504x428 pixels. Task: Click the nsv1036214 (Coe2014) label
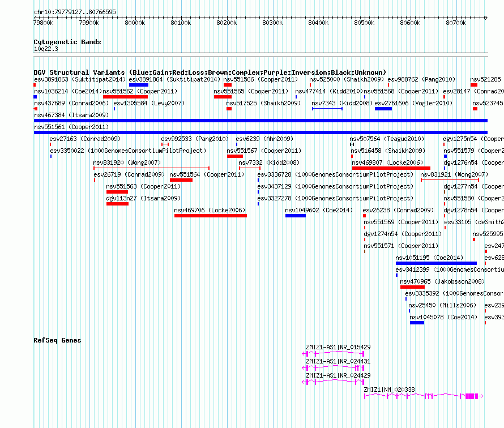coord(68,91)
